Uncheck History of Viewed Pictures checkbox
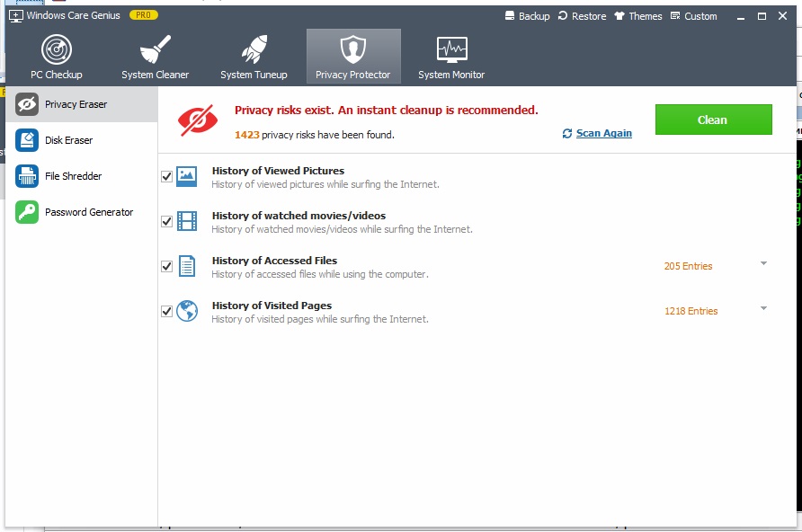Image resolution: width=802 pixels, height=532 pixels. click(166, 176)
